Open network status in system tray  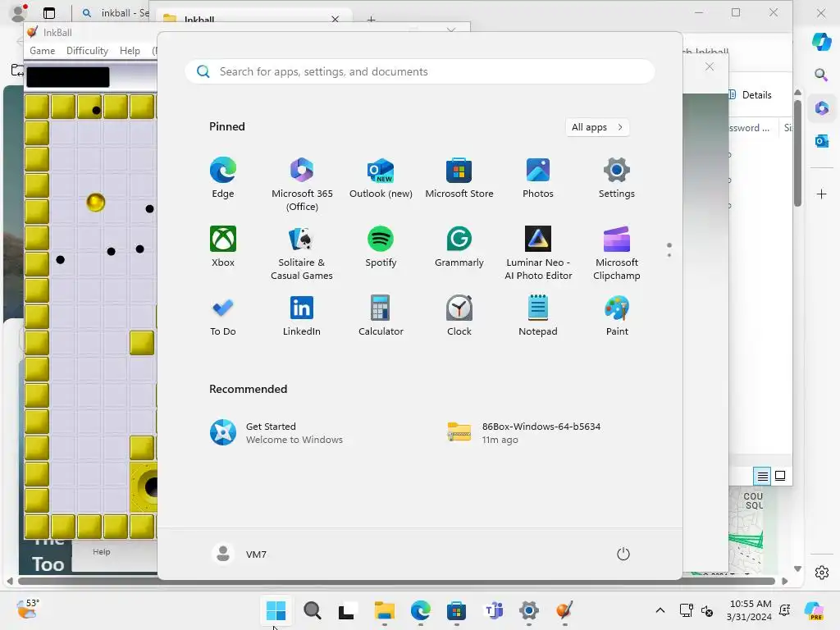[687, 610]
